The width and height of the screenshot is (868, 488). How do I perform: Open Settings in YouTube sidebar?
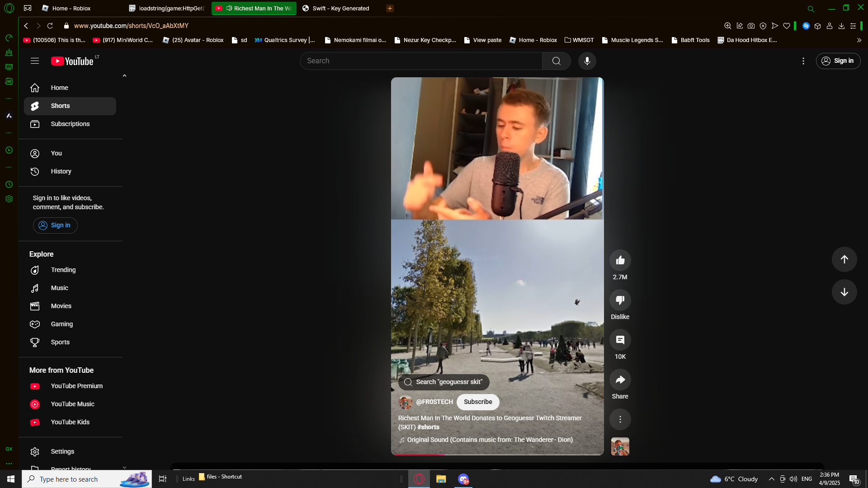pyautogui.click(x=70, y=452)
